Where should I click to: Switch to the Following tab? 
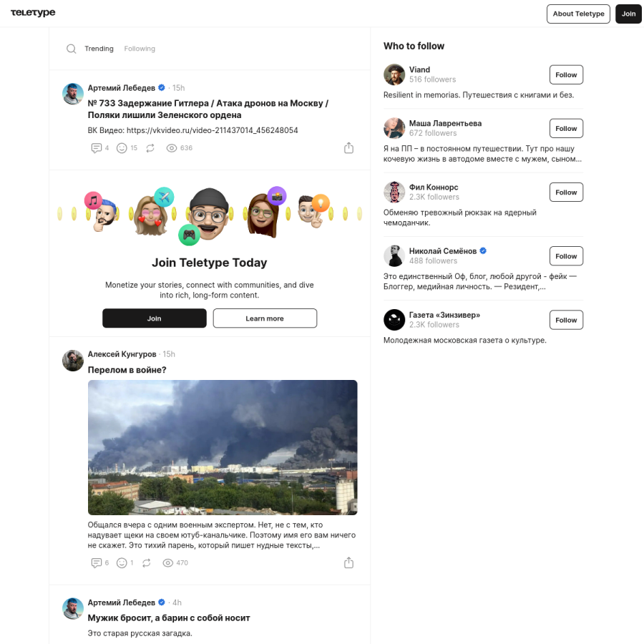tap(140, 49)
